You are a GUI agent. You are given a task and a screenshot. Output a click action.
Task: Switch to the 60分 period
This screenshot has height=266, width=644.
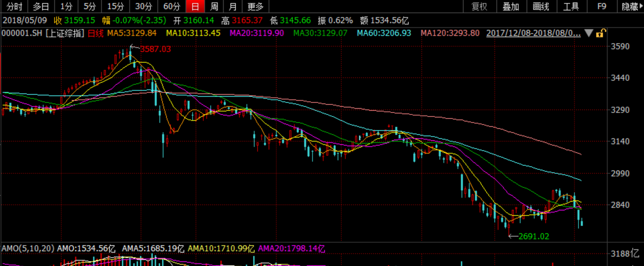pyautogui.click(x=172, y=6)
